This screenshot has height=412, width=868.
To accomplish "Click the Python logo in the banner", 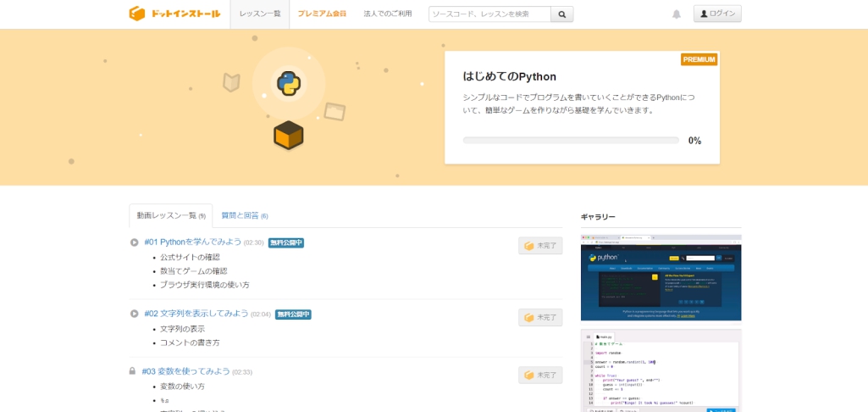I will coord(289,84).
